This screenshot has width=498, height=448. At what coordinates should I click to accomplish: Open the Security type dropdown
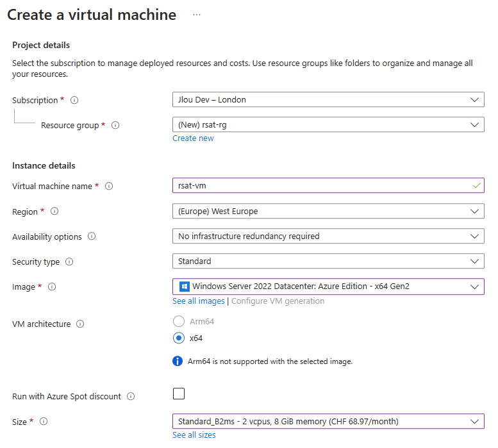tap(328, 261)
